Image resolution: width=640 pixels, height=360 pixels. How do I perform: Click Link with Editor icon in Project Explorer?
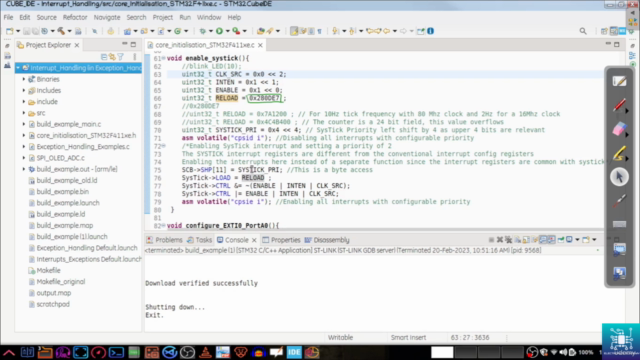[x=112, y=57]
